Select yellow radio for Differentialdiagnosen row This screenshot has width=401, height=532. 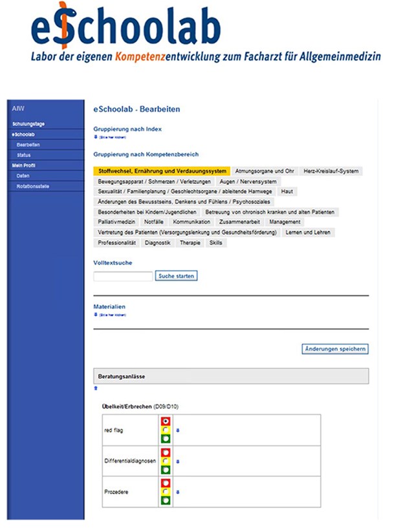coord(166,461)
